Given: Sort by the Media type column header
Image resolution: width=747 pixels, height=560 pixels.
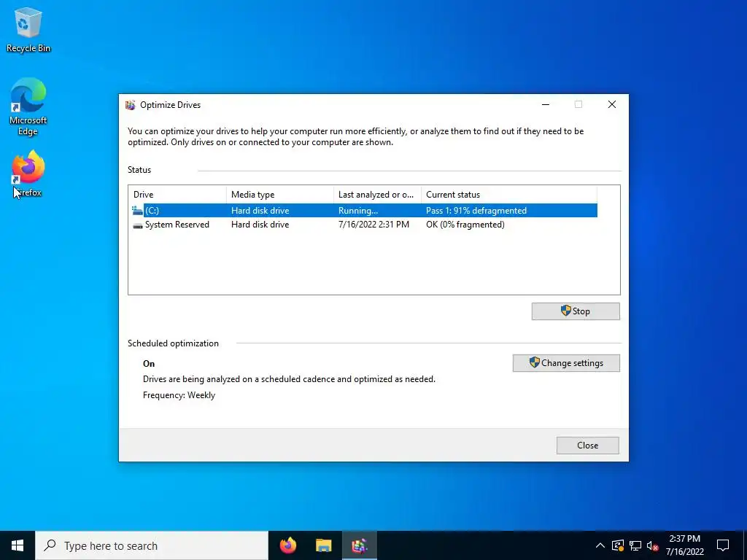Looking at the screenshot, I should (x=280, y=195).
